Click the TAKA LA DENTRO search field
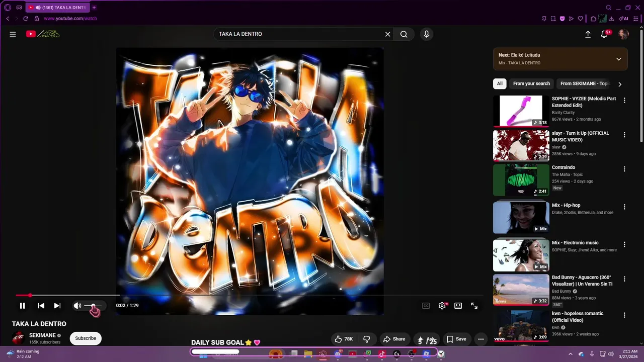This screenshot has height=362, width=644. [299, 34]
